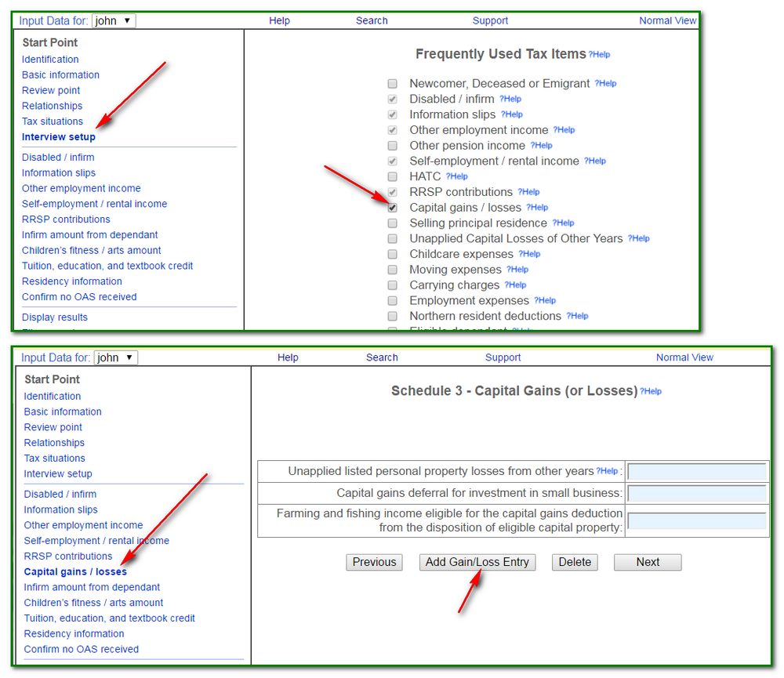Open ?Help next to Newcomer, Deceased or Emigrant
The width and height of the screenshot is (784, 678).
pyautogui.click(x=605, y=84)
